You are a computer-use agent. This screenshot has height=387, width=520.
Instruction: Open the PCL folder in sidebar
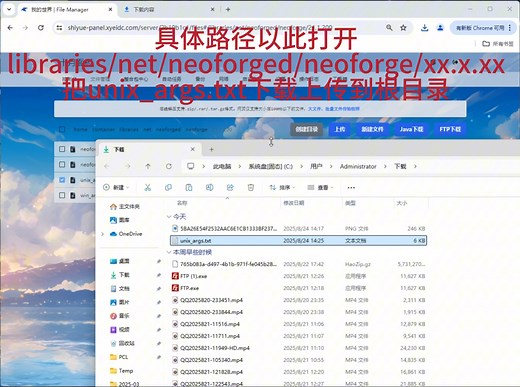click(x=119, y=357)
